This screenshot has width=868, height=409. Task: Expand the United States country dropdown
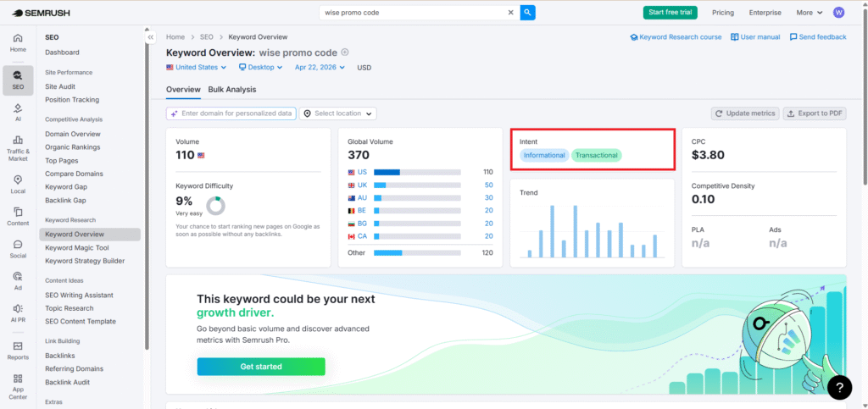point(197,67)
